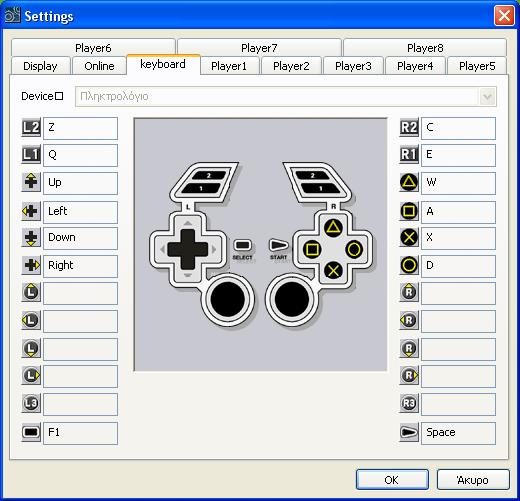The height and width of the screenshot is (501, 520).
Task: Click the Start key field showing Space
Action: [458, 433]
